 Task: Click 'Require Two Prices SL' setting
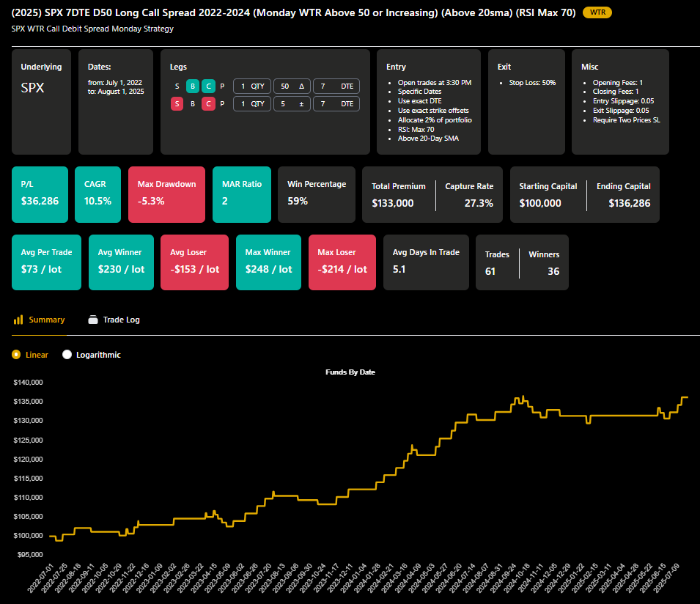627,120
